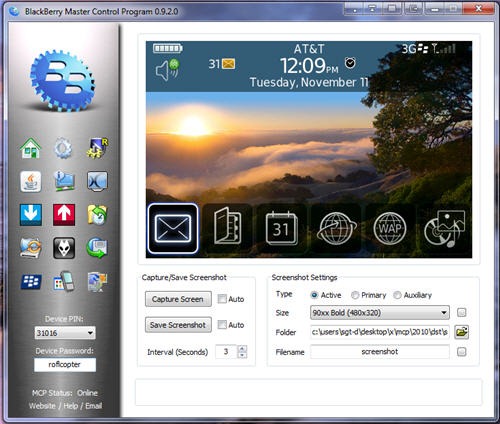Click the big BB gear logo
The width and height of the screenshot is (500, 424).
pos(63,80)
